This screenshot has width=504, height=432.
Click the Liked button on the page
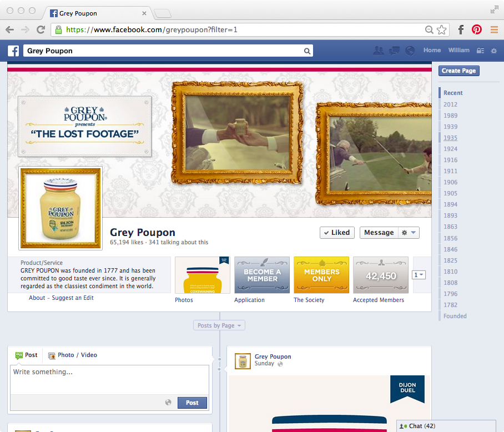tap(337, 232)
